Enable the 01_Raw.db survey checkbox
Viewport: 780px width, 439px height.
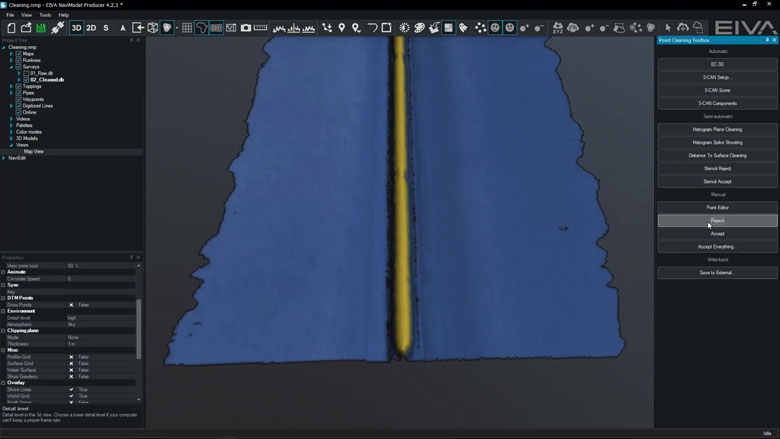click(x=25, y=73)
